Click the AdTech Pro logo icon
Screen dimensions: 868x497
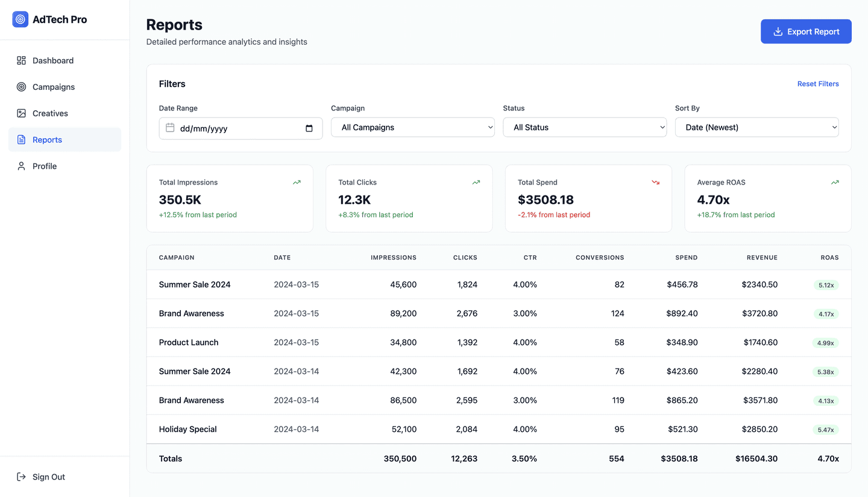(x=20, y=19)
